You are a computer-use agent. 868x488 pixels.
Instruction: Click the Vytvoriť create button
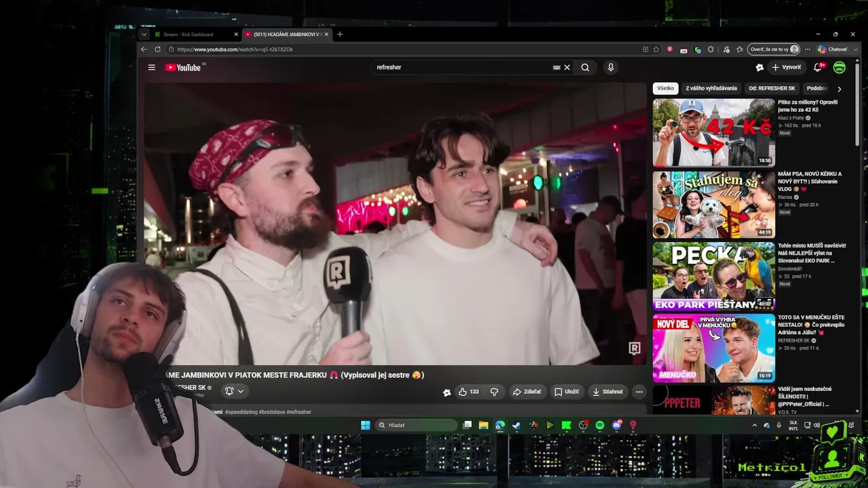coord(787,68)
